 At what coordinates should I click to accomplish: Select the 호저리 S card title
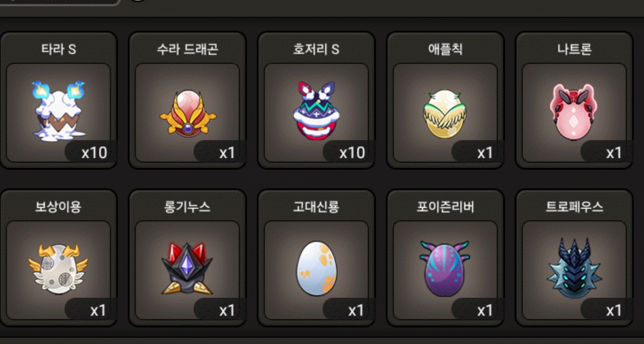tap(316, 49)
